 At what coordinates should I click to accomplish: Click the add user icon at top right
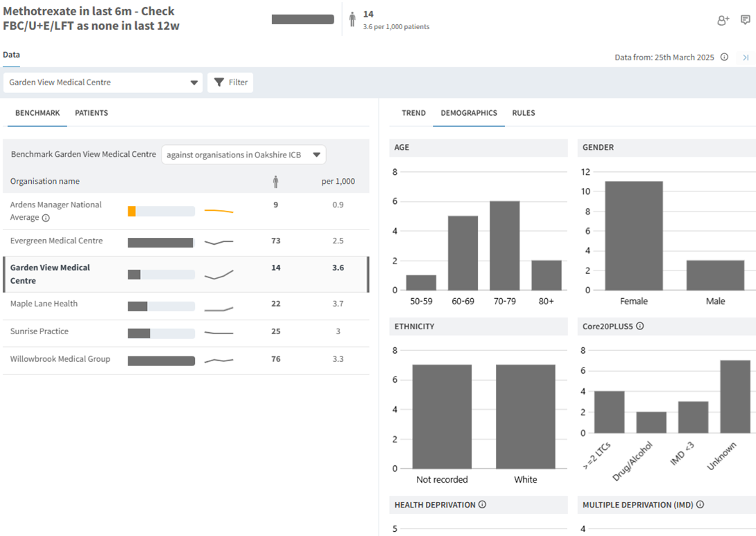[x=723, y=20]
